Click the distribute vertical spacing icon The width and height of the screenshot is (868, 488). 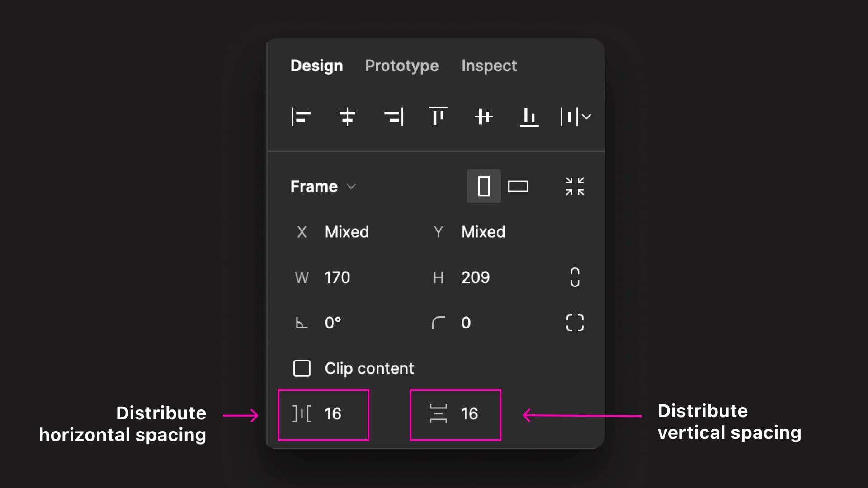point(439,413)
